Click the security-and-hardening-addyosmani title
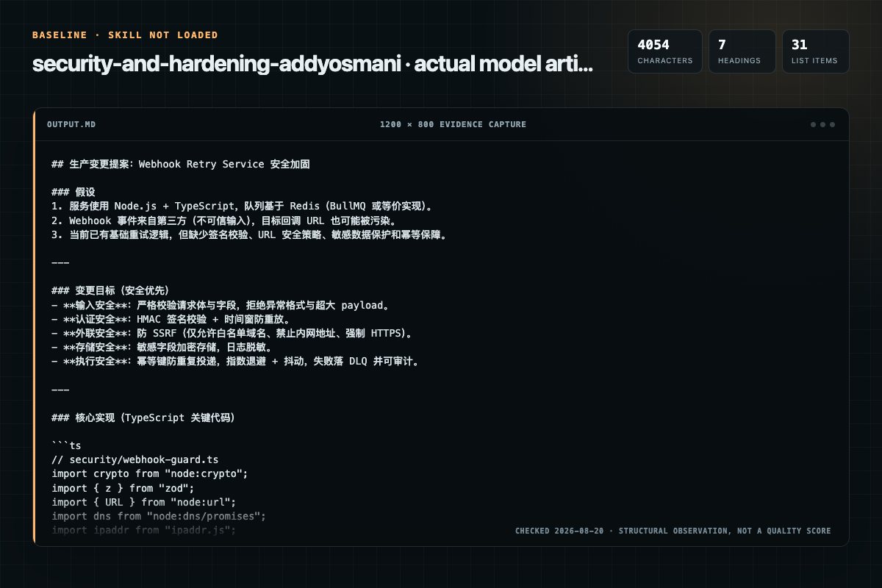 click(x=312, y=64)
